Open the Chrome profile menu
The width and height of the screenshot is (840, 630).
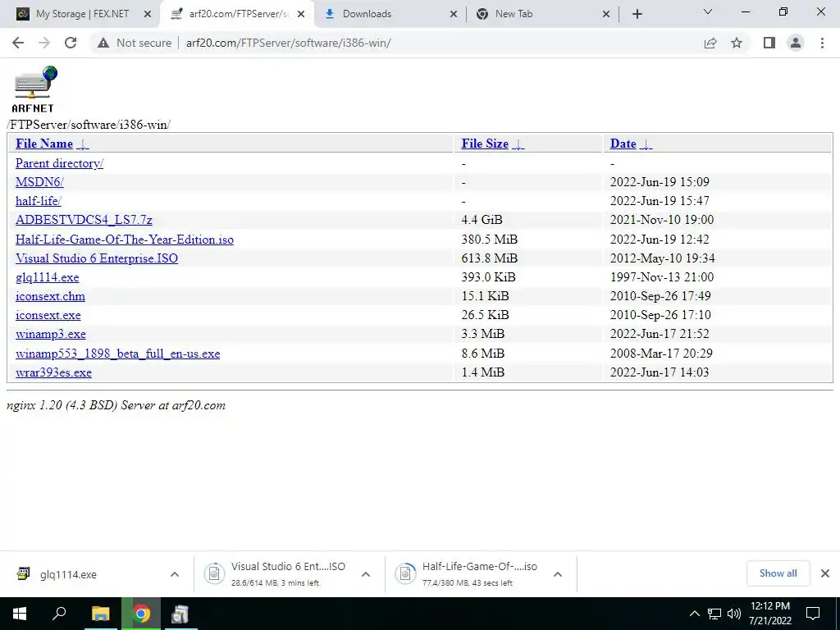[796, 43]
